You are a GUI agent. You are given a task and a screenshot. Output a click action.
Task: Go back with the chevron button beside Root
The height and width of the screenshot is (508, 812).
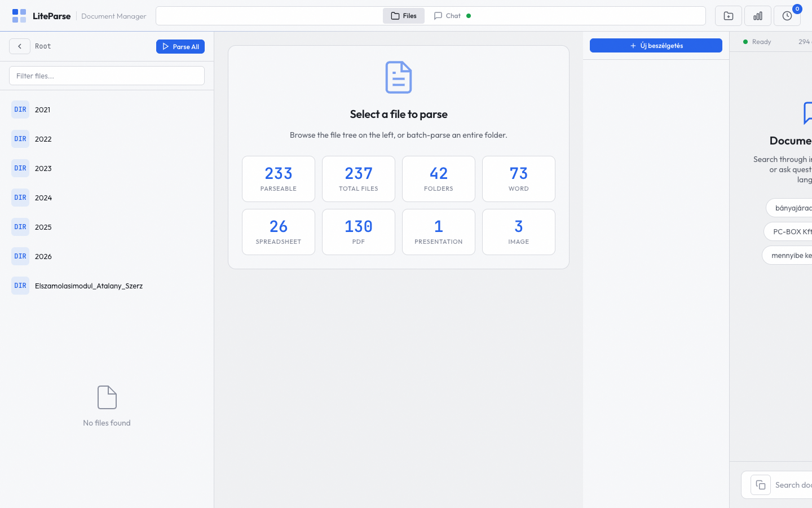20,46
